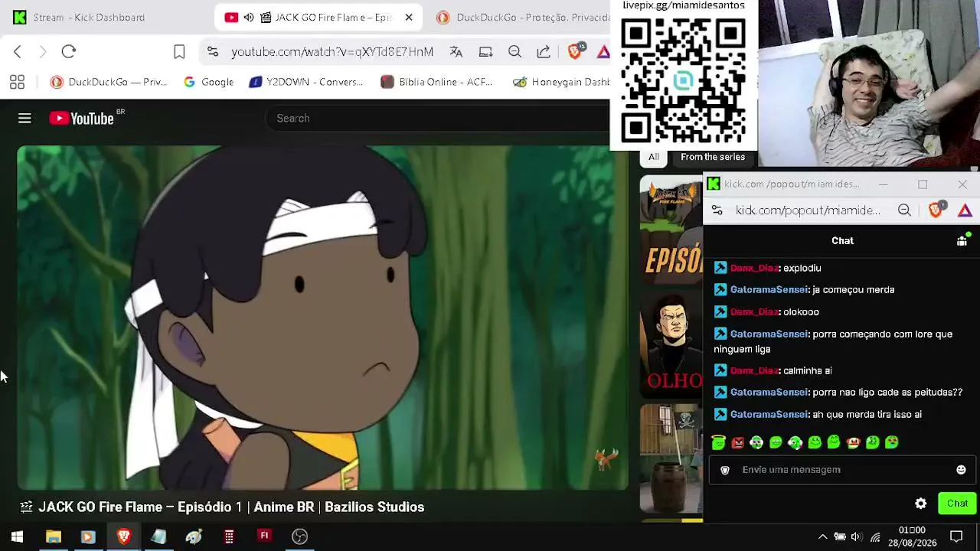Image resolution: width=980 pixels, height=551 pixels.
Task: Open the Kick chat users icon
Action: click(x=962, y=240)
